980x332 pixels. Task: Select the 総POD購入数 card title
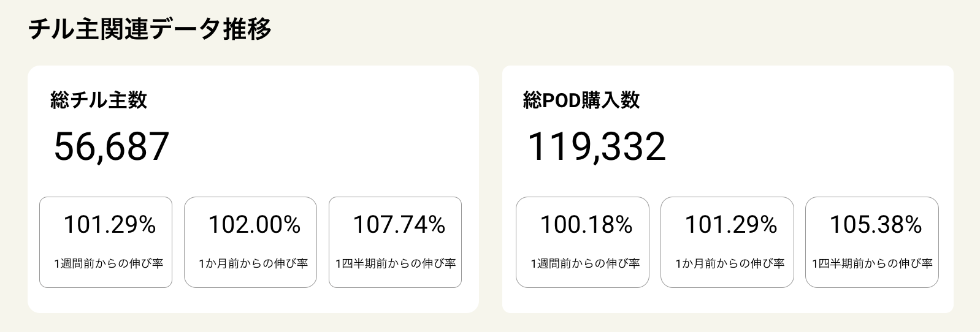pyautogui.click(x=581, y=100)
